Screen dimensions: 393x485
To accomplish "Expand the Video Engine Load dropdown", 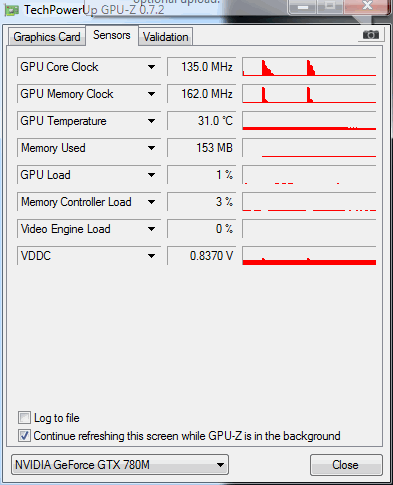I will point(151,229).
